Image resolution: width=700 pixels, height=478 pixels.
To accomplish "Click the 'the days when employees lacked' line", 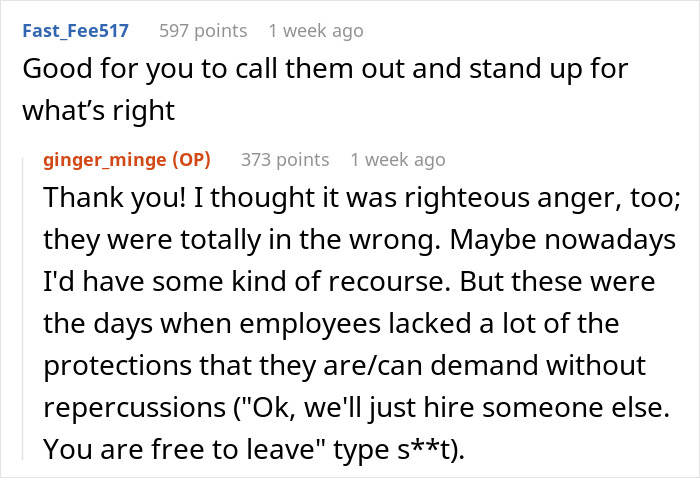I will click(331, 324).
